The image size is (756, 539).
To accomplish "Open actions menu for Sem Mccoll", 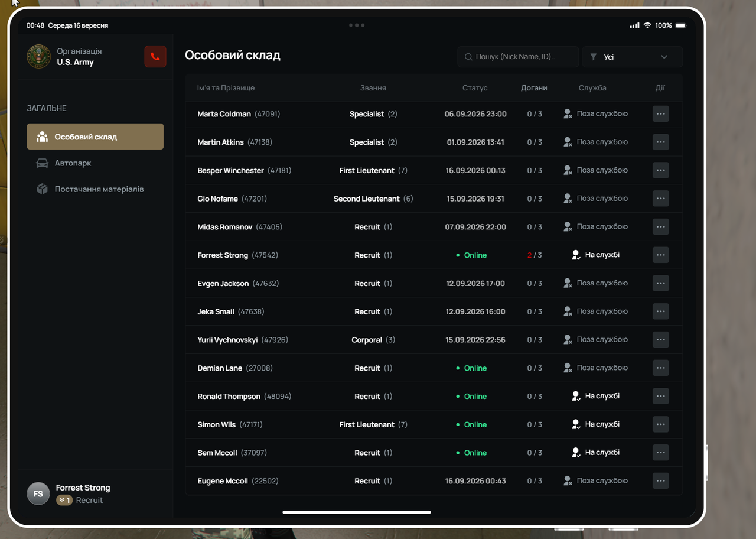I will pyautogui.click(x=661, y=453).
